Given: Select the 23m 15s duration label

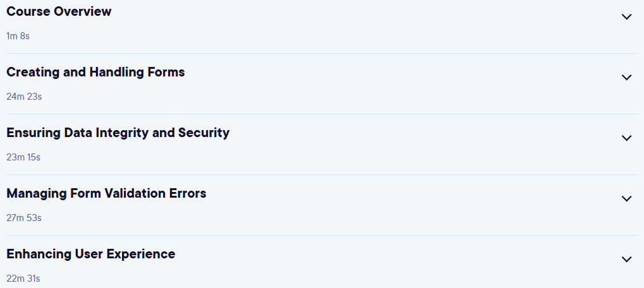Looking at the screenshot, I should 23,157.
